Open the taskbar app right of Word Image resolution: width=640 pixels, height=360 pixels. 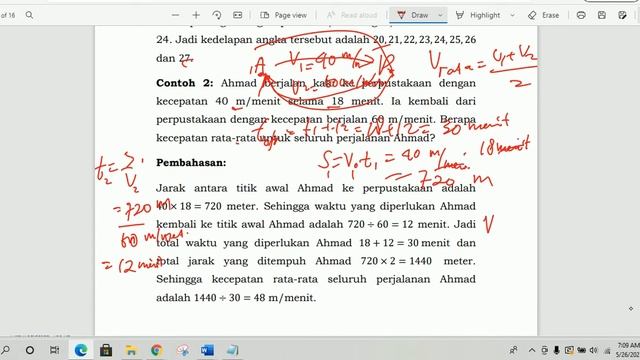pos(233,350)
